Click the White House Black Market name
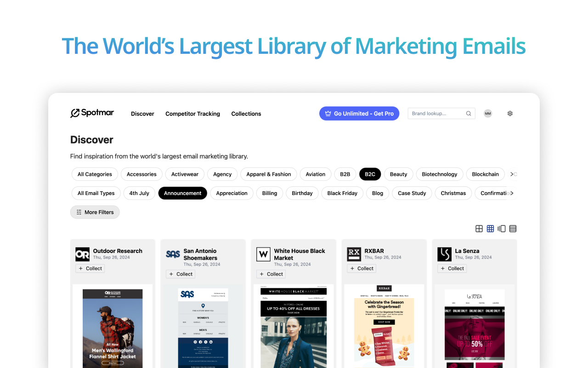Image resolution: width=588 pixels, height=368 pixels. (x=300, y=254)
